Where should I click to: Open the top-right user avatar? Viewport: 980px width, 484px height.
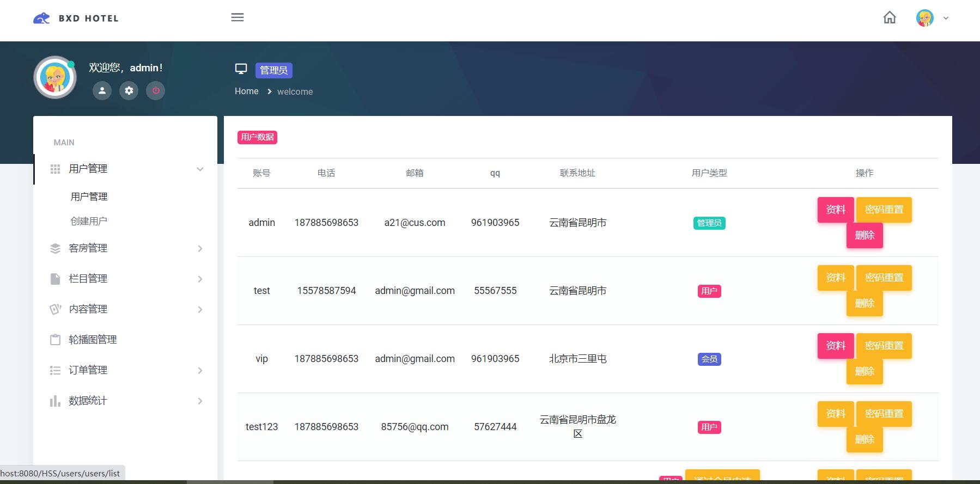925,18
